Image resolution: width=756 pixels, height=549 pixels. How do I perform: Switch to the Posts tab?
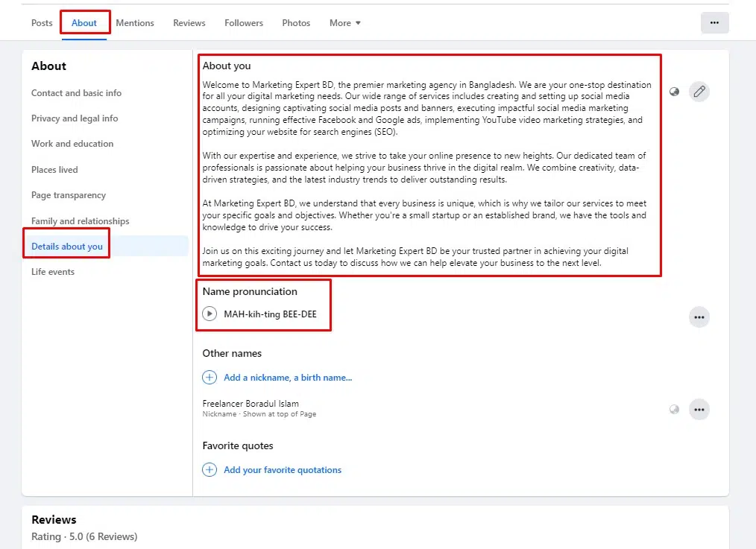click(42, 23)
